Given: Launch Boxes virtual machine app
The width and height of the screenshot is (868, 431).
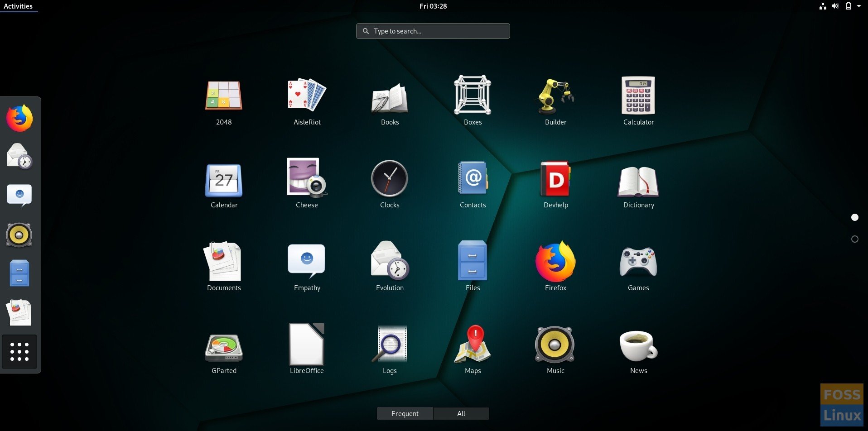Looking at the screenshot, I should [x=473, y=95].
